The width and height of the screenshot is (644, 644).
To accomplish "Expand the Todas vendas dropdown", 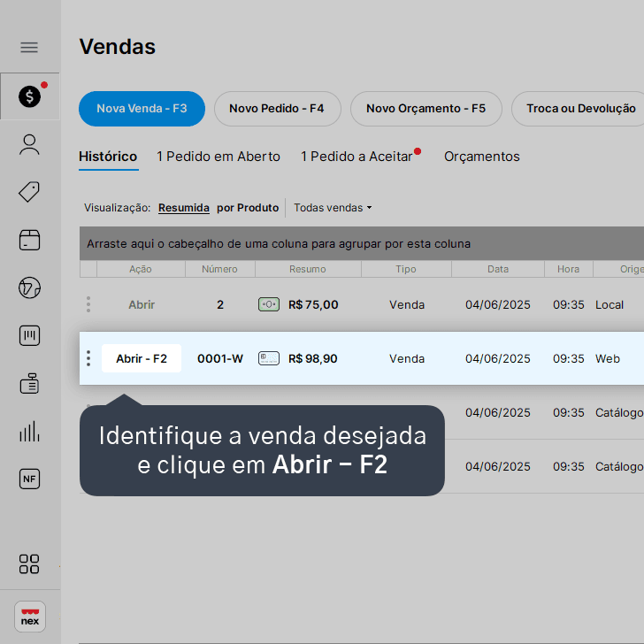I will click(x=333, y=208).
